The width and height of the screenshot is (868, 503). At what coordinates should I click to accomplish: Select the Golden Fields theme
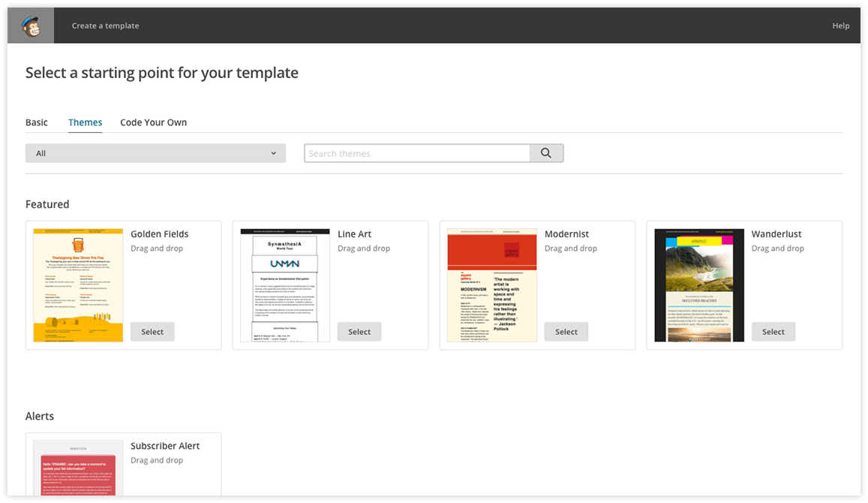click(x=152, y=332)
